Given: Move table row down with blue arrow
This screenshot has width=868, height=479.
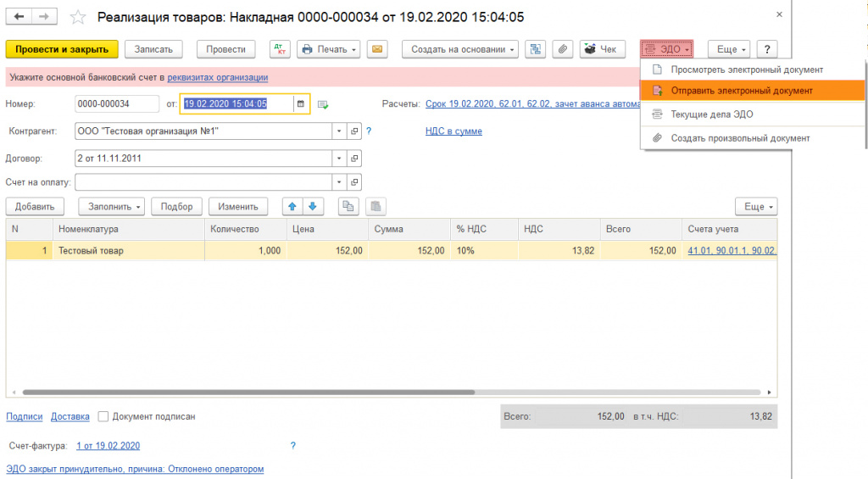Looking at the screenshot, I should pos(313,207).
